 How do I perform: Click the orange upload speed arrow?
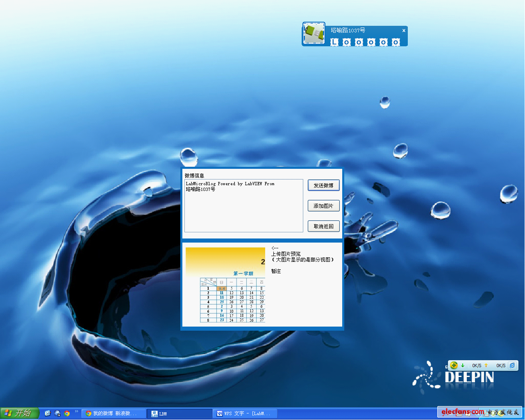(x=486, y=366)
